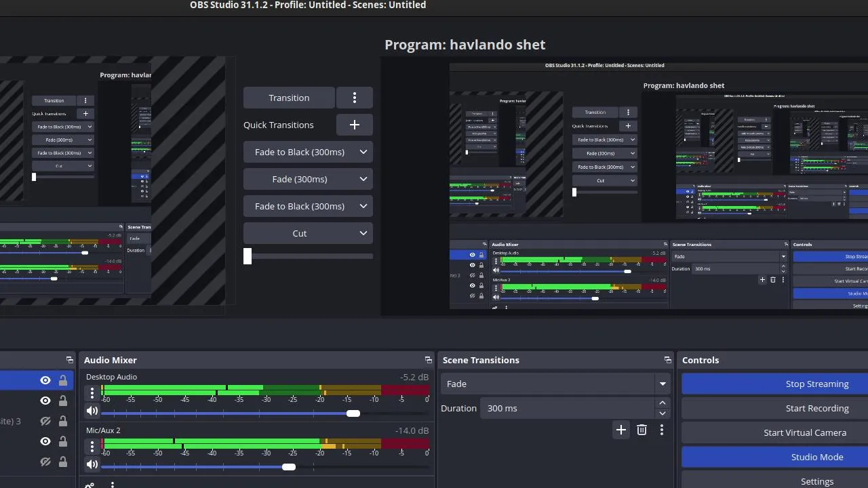This screenshot has height=488, width=868.
Task: Click the '-14.0 dB' level readout
Action: (412, 431)
